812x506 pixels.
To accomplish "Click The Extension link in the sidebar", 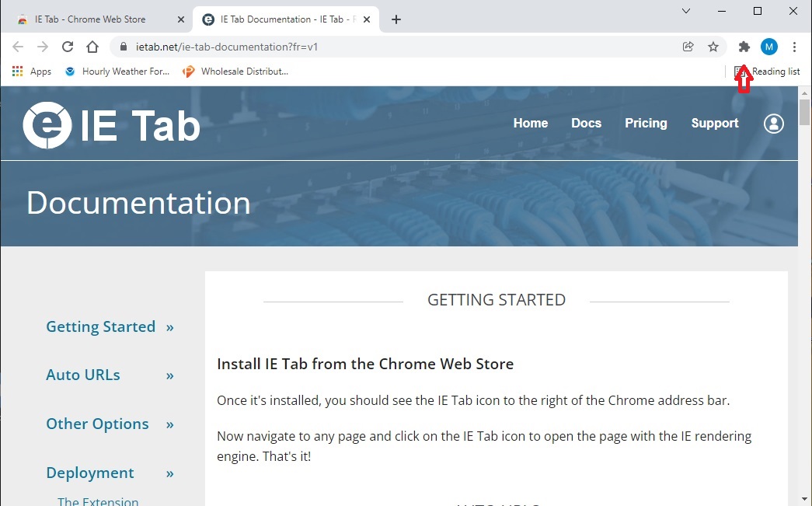I will point(97,501).
